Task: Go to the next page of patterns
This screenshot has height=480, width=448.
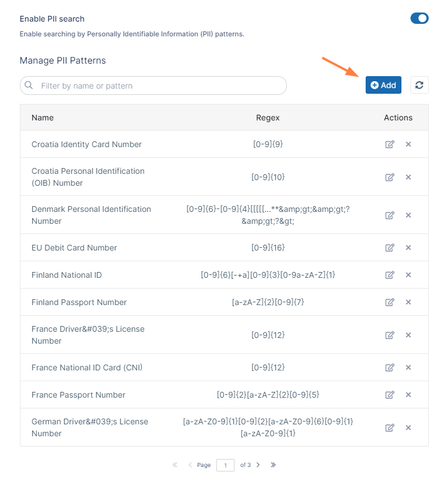Action: click(x=258, y=465)
